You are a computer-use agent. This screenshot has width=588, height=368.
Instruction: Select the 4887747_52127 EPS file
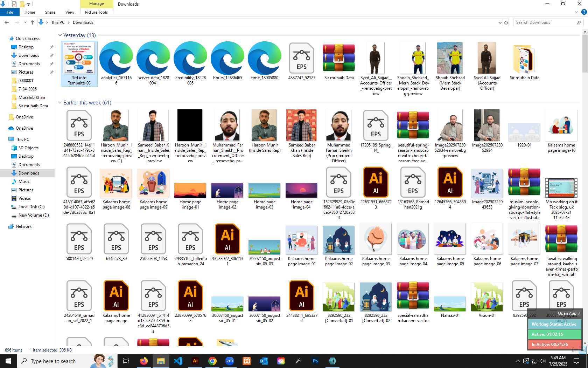(302, 58)
